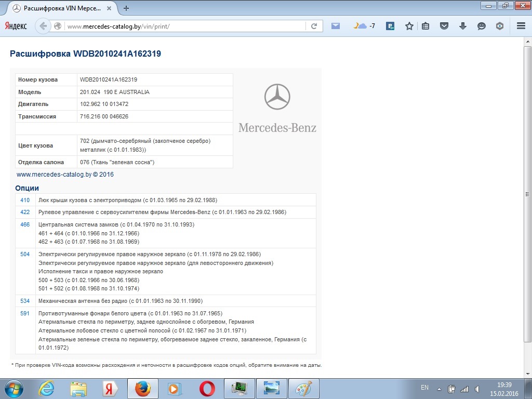The width and height of the screenshot is (532, 399).
Task: Click the chat smiley icon in toolbar
Action: [481, 26]
